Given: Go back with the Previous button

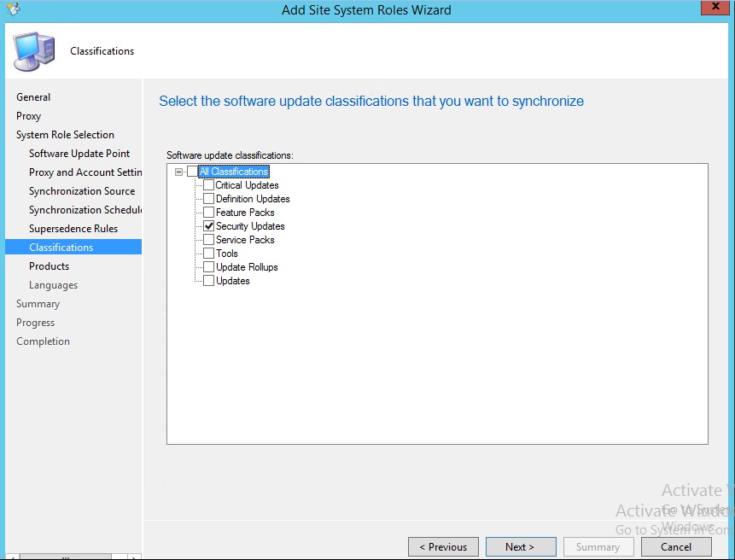Looking at the screenshot, I should [442, 547].
